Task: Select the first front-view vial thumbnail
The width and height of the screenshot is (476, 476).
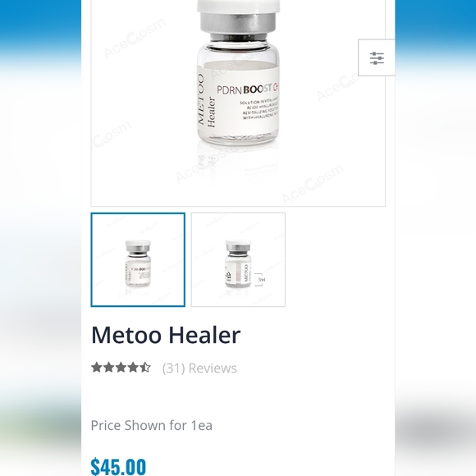Action: click(138, 260)
